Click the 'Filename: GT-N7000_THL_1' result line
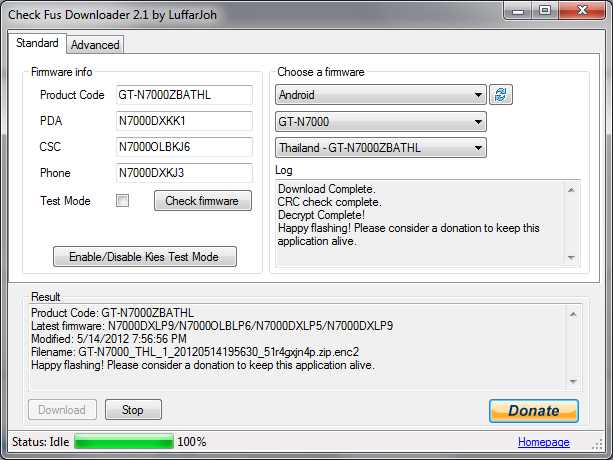 (195, 352)
